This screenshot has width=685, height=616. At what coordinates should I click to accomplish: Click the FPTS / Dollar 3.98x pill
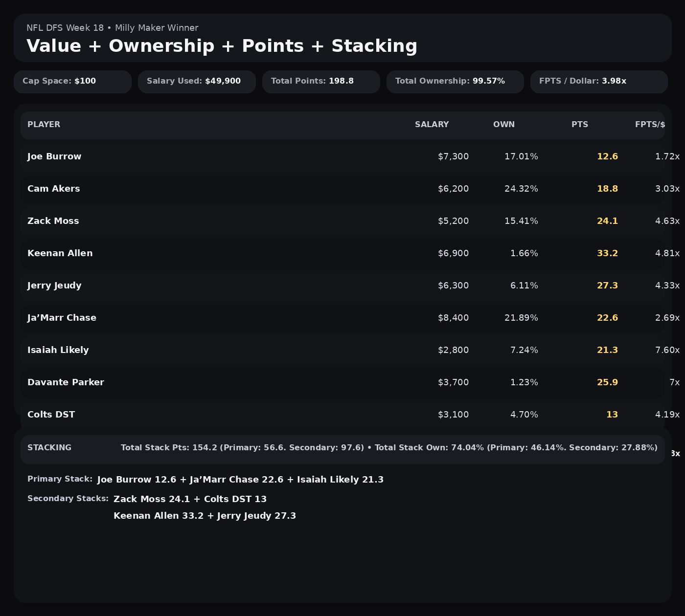pos(599,82)
